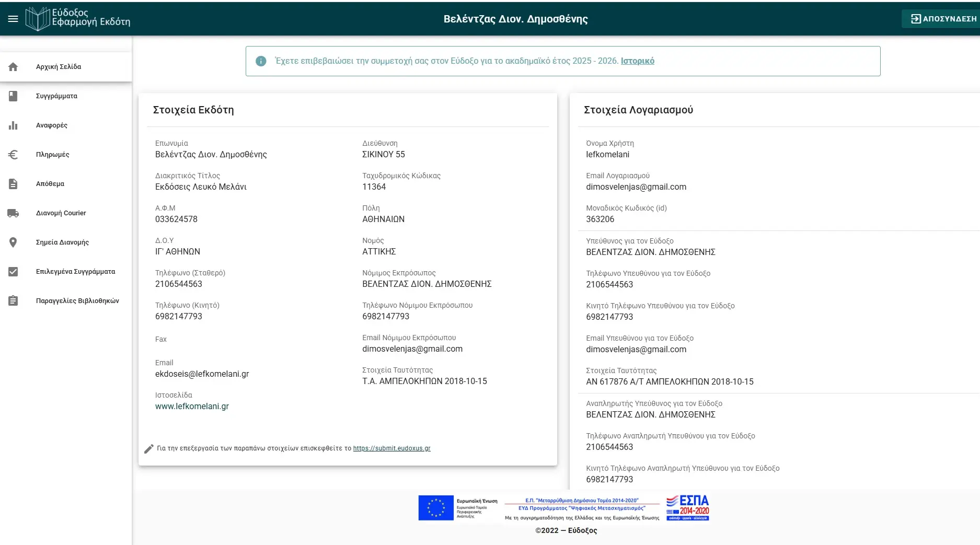The width and height of the screenshot is (980, 545).
Task: Click the truck icon for Διανομή Courier
Action: point(13,213)
